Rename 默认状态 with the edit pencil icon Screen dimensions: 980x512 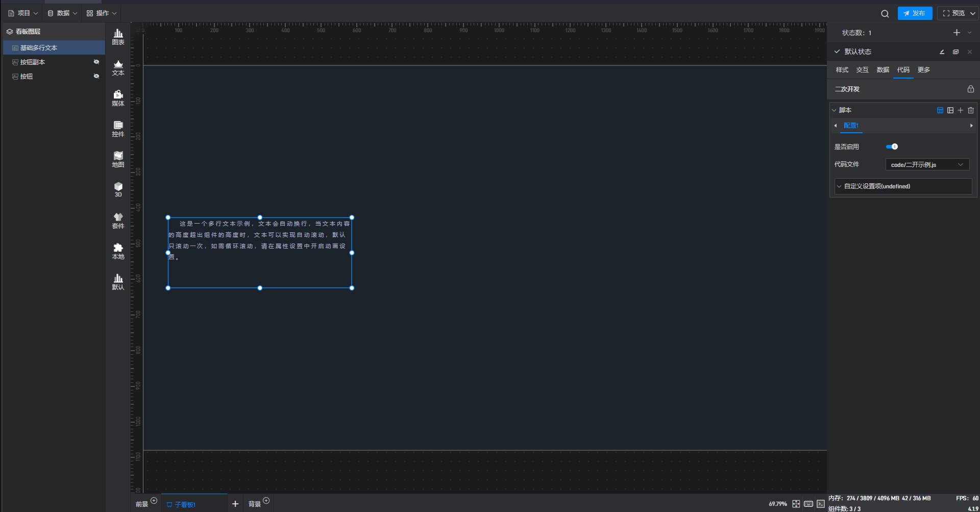coord(942,52)
